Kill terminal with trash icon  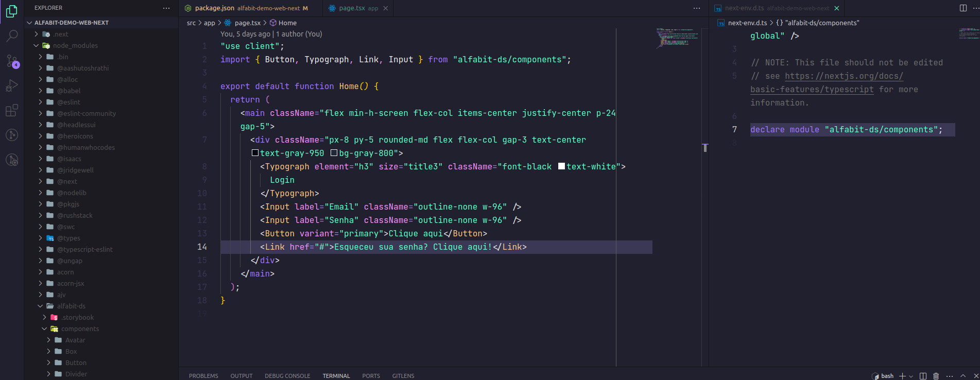[x=936, y=376]
